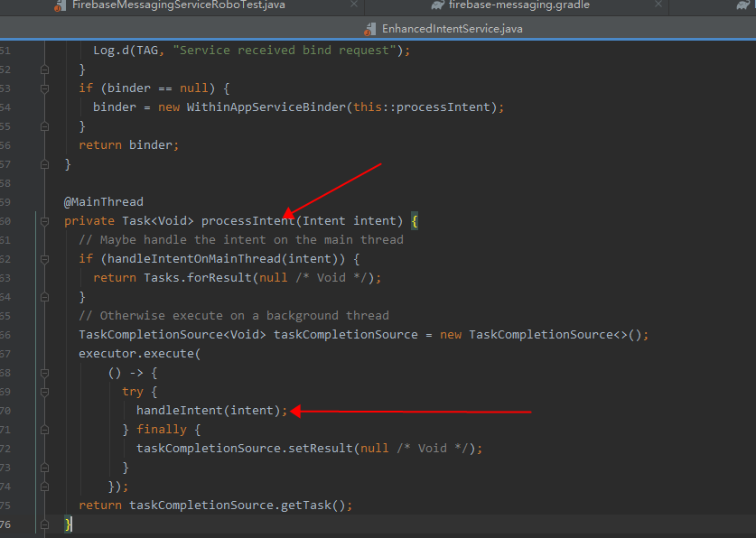Collapse the '() -> {' lambda fold marker

pyautogui.click(x=44, y=374)
